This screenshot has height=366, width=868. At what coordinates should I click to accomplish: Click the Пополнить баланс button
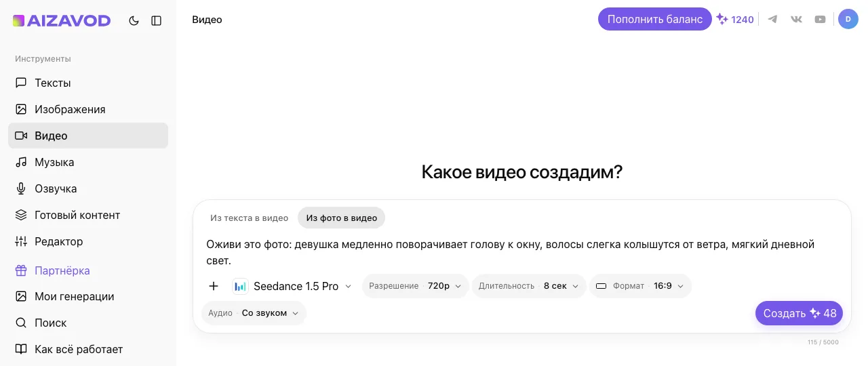pyautogui.click(x=655, y=19)
